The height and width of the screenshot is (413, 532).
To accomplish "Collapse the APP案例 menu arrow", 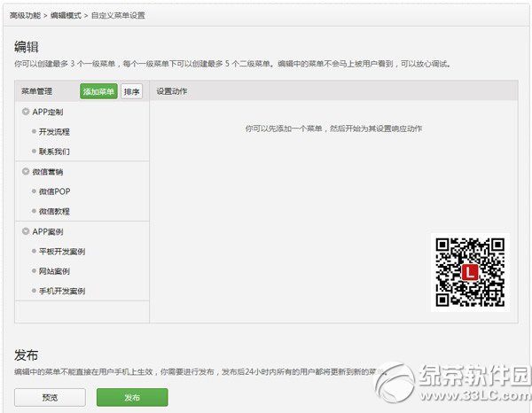I will (x=26, y=231).
